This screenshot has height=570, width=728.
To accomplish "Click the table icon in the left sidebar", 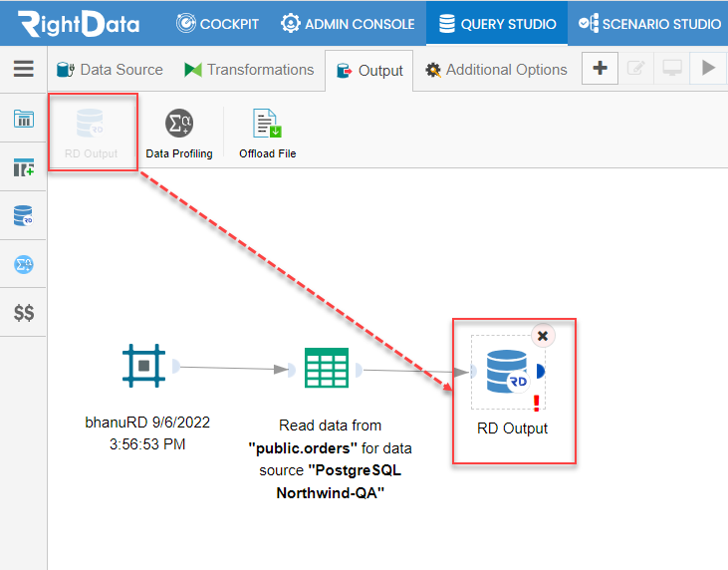I will (x=23, y=119).
